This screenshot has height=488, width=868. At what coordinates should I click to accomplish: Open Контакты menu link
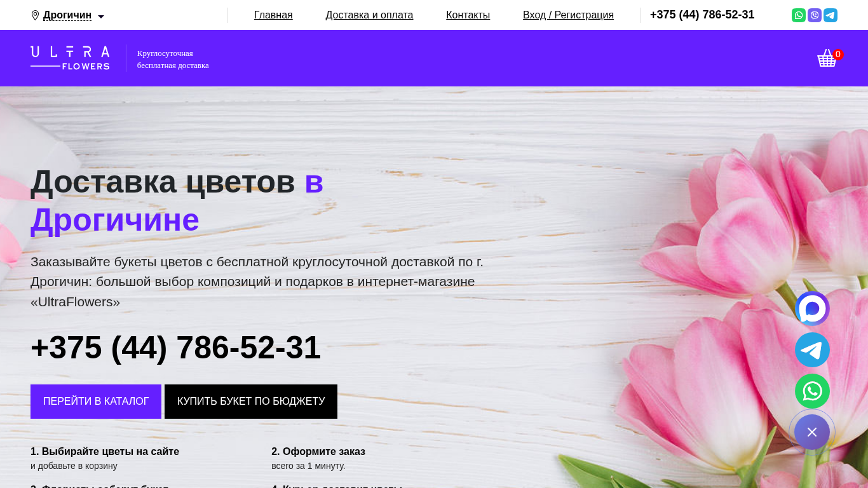[468, 15]
